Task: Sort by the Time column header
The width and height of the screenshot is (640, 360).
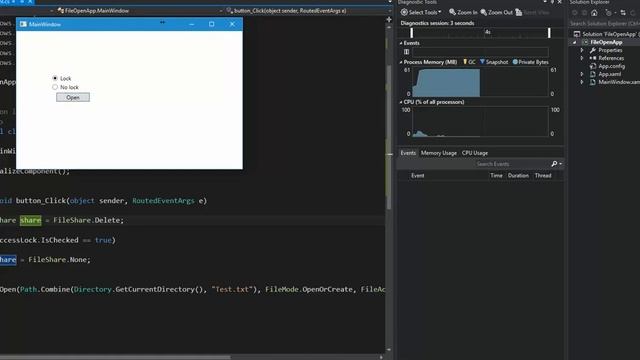Action: point(496,176)
